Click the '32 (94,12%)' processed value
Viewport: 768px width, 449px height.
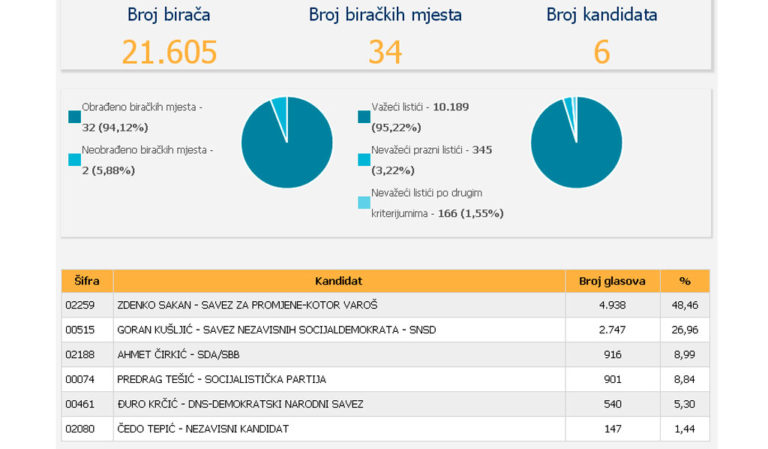pyautogui.click(x=115, y=128)
